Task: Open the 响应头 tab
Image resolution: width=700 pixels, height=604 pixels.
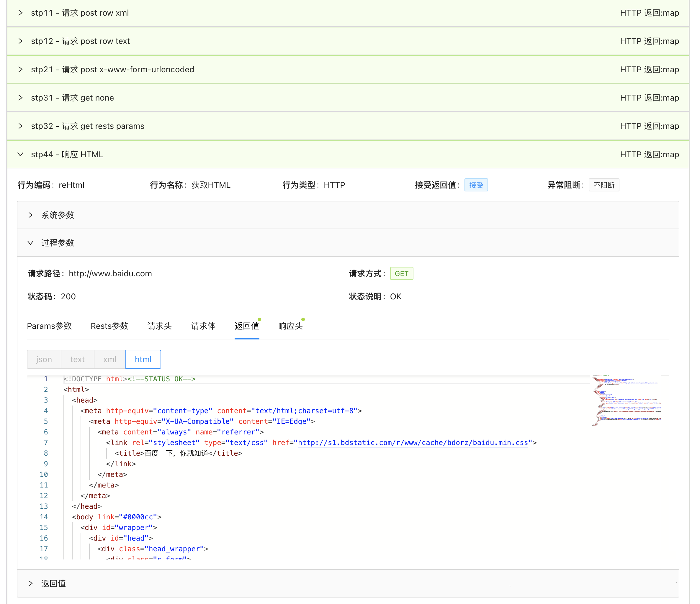Action: [x=290, y=326]
